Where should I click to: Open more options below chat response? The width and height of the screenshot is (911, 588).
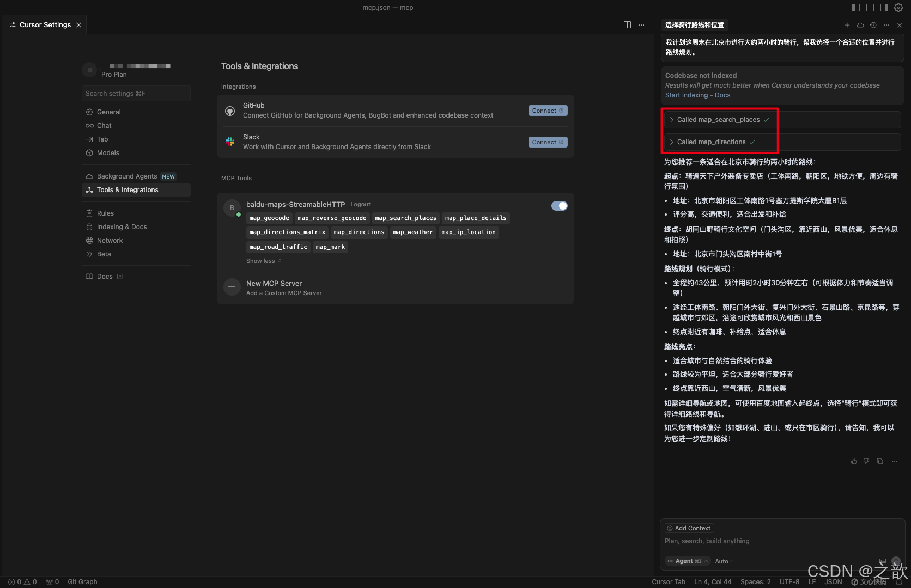895,461
